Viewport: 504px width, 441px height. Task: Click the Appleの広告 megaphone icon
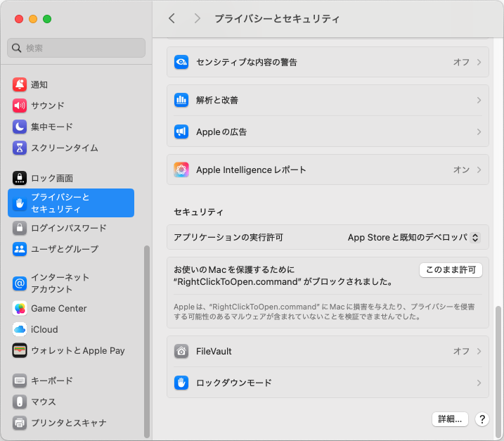181,132
